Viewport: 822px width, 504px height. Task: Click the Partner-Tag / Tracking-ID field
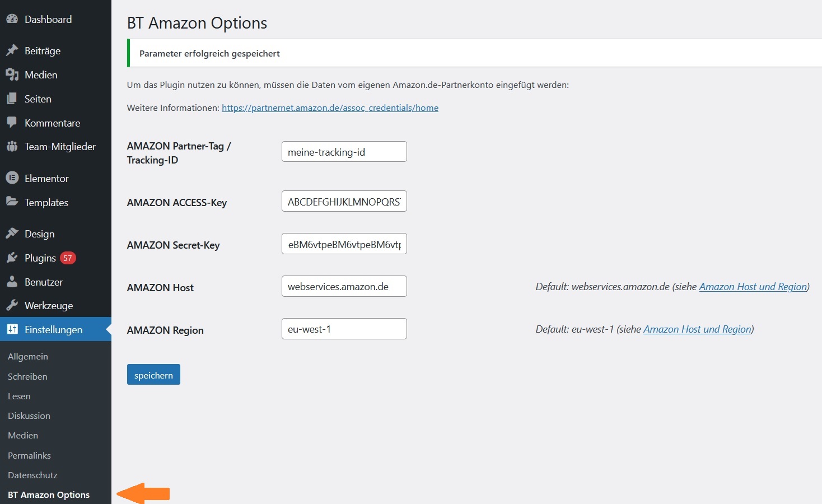tap(344, 152)
